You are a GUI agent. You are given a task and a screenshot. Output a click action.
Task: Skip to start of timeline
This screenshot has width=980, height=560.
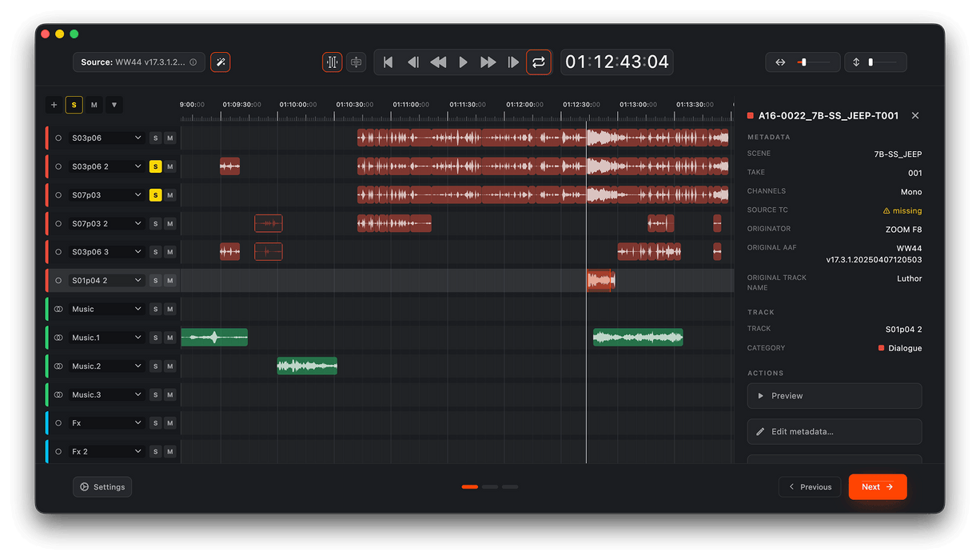click(x=388, y=62)
